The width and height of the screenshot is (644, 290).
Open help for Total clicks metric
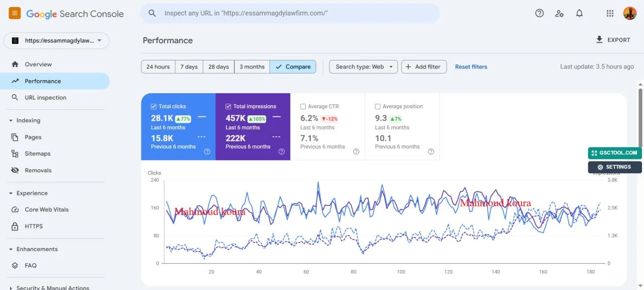point(207,152)
